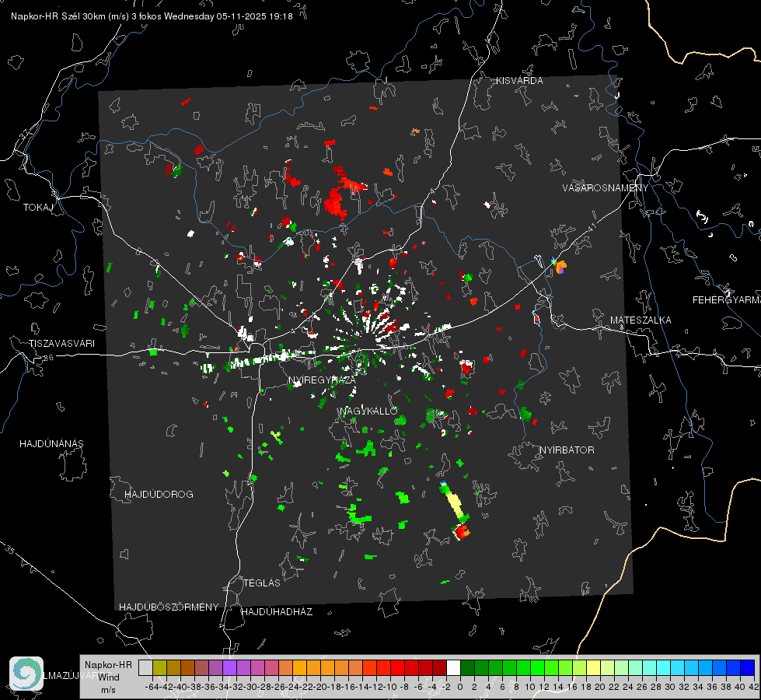Screen dimensions: 761x700
Task: Click road number 41 near Vásárosnamény
Action: [591, 228]
